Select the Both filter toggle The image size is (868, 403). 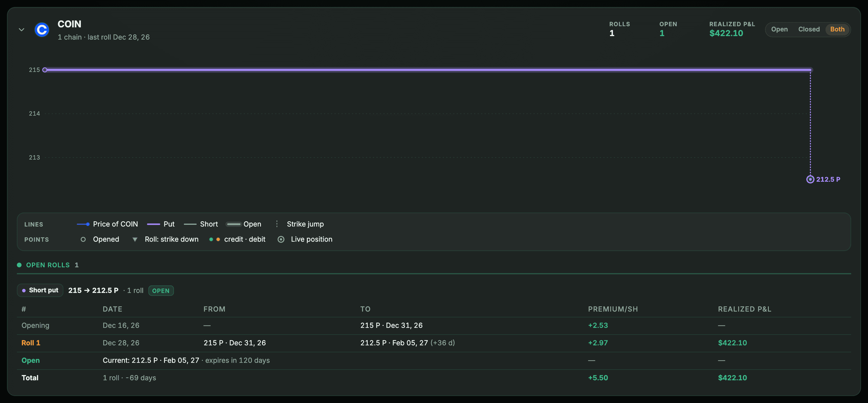click(x=837, y=29)
